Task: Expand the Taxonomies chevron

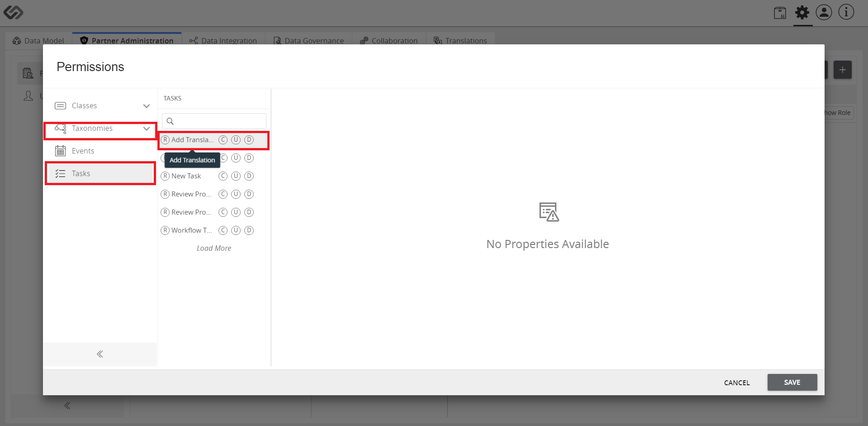Action: pyautogui.click(x=147, y=129)
